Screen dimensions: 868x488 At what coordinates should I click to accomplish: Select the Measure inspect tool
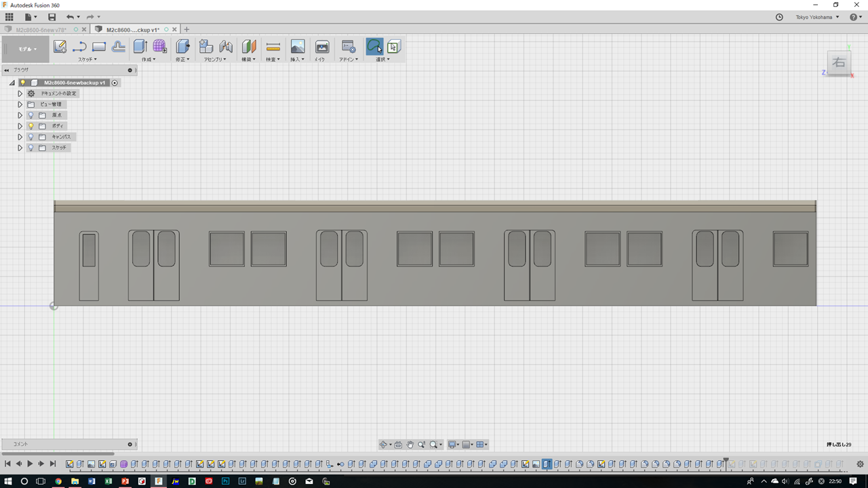point(273,46)
